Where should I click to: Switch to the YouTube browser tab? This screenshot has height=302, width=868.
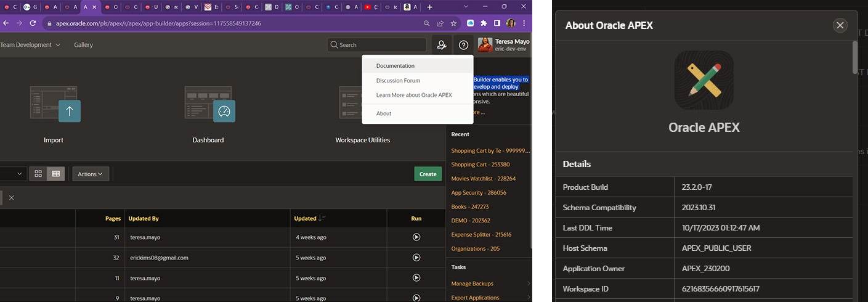pyautogui.click(x=371, y=7)
